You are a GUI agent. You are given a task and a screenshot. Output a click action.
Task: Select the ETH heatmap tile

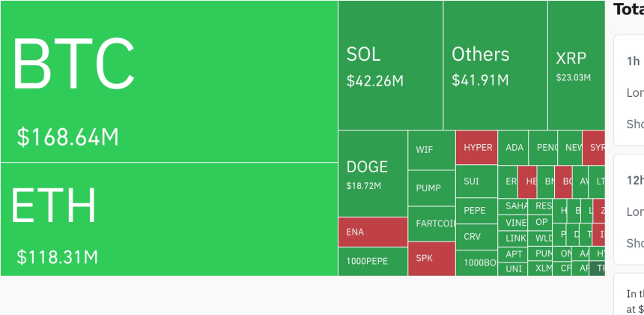(x=168, y=219)
